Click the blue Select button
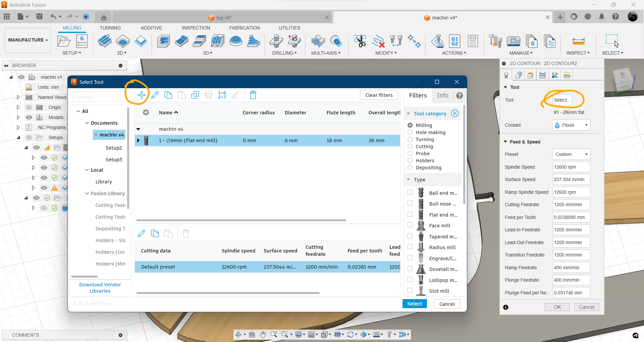 click(415, 304)
